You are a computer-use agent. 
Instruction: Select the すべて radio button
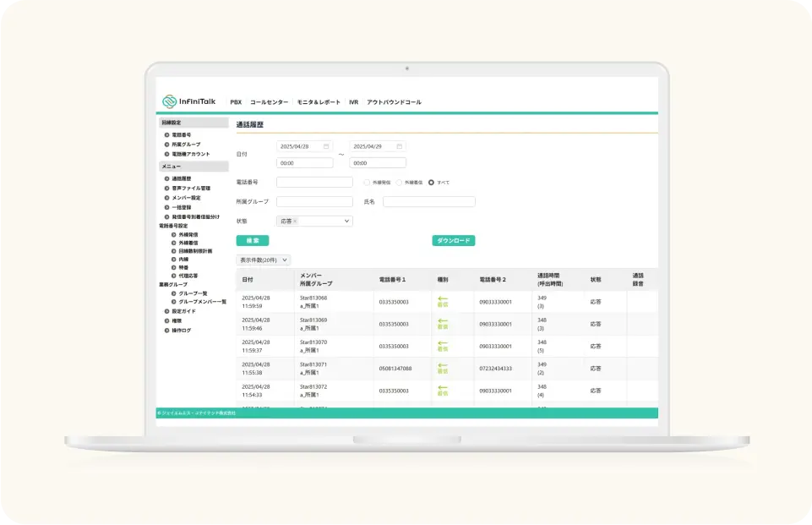(431, 183)
